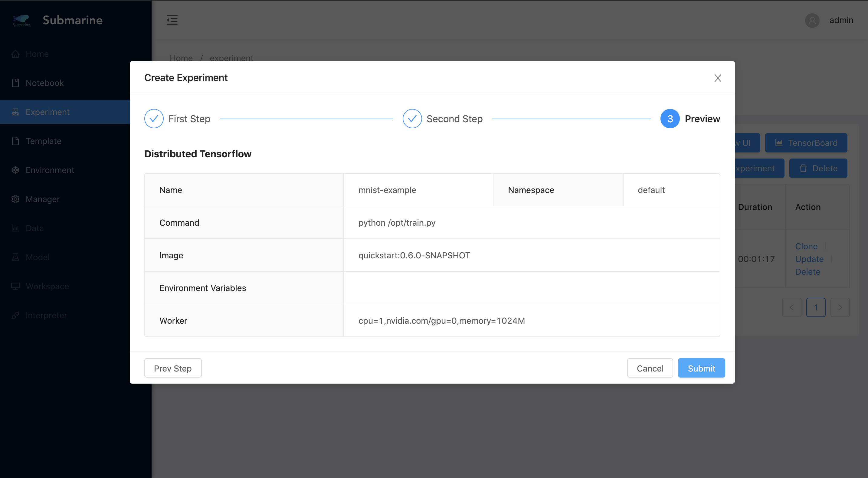
Task: Close the Create Experiment dialog
Action: coord(718,78)
